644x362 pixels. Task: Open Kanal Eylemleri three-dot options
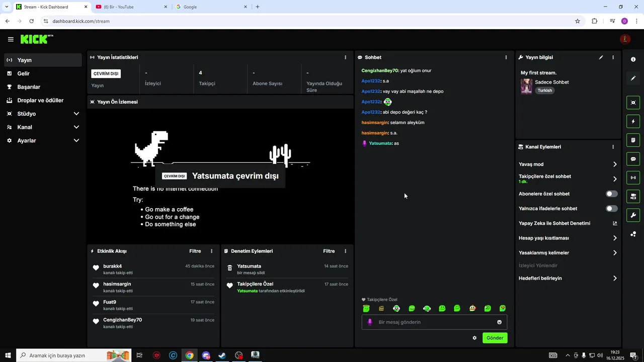click(x=613, y=147)
